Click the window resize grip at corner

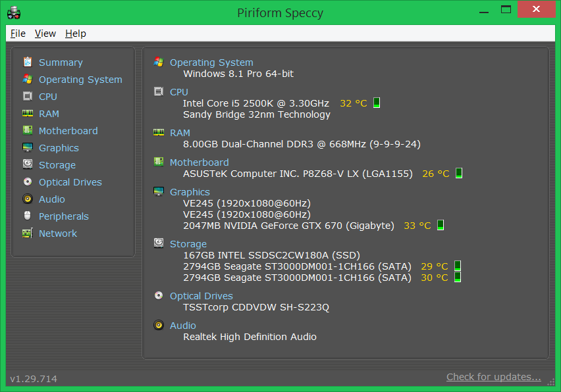tap(551, 382)
